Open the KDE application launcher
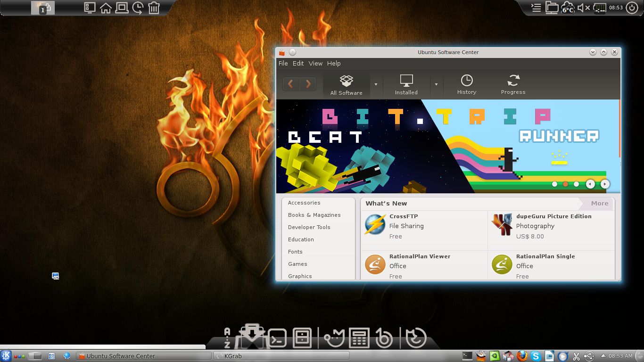 coord(6,356)
